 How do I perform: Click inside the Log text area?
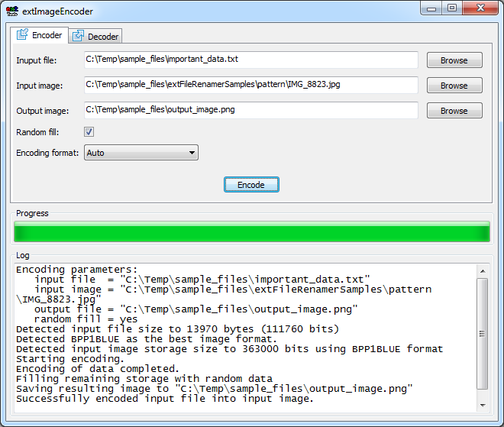pos(244,336)
